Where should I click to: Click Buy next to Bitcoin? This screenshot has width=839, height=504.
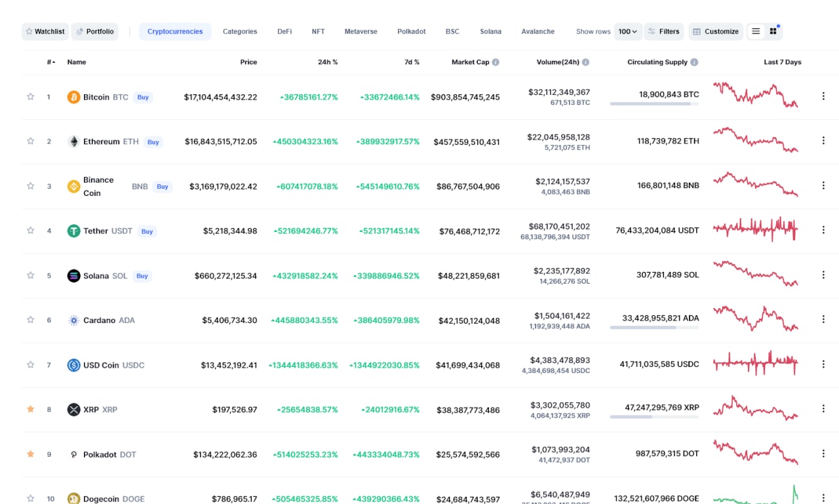coord(143,97)
